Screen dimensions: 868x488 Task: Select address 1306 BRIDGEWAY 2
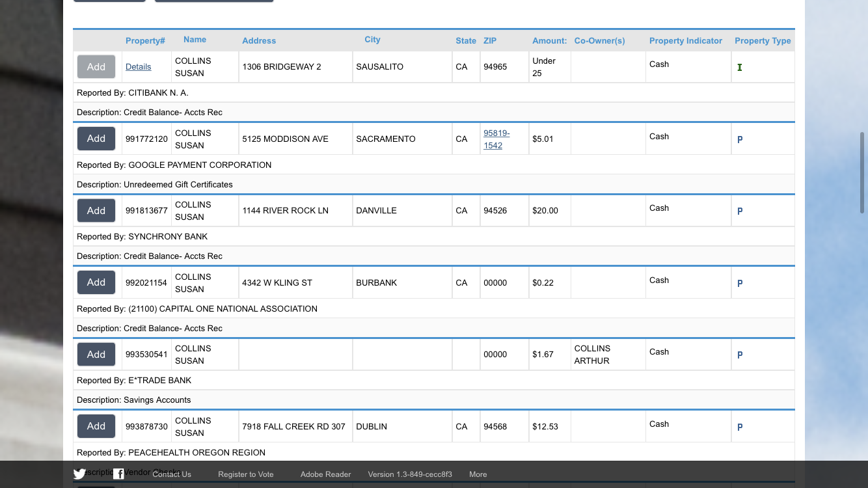(x=282, y=66)
